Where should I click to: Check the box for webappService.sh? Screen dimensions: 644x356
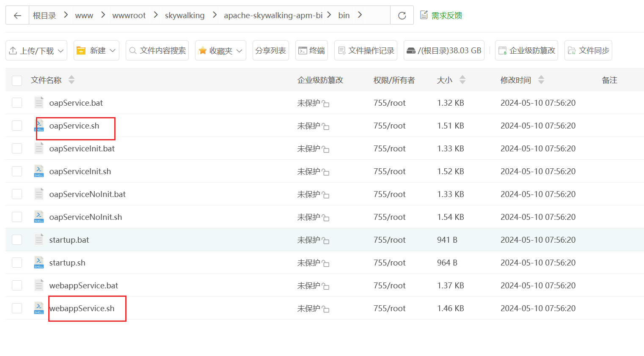coord(17,308)
